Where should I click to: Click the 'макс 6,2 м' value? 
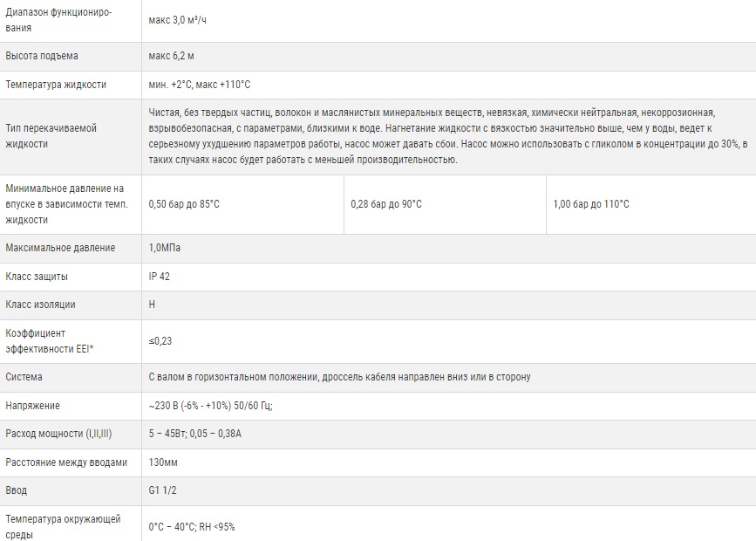point(172,56)
